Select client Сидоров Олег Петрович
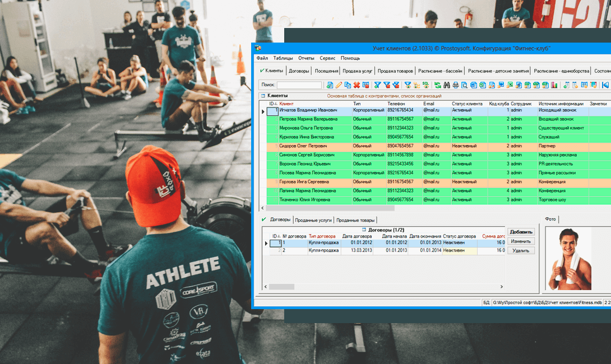The image size is (611, 364). 303,146
